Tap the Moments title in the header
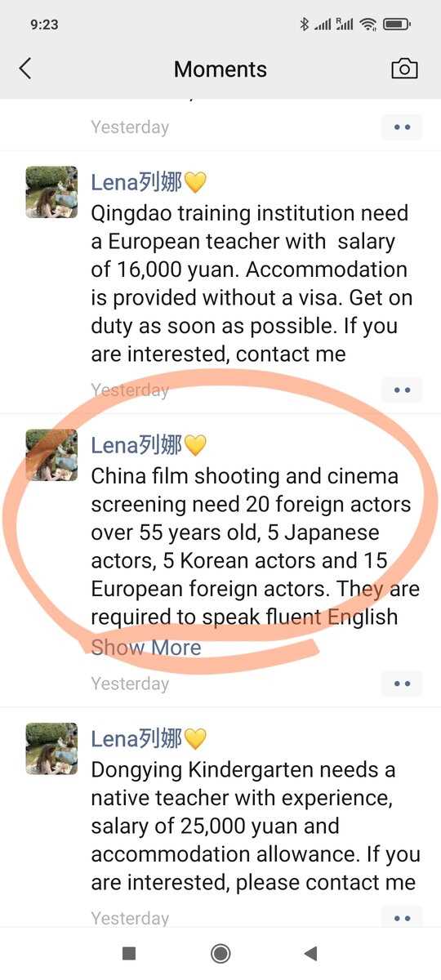 tap(220, 69)
